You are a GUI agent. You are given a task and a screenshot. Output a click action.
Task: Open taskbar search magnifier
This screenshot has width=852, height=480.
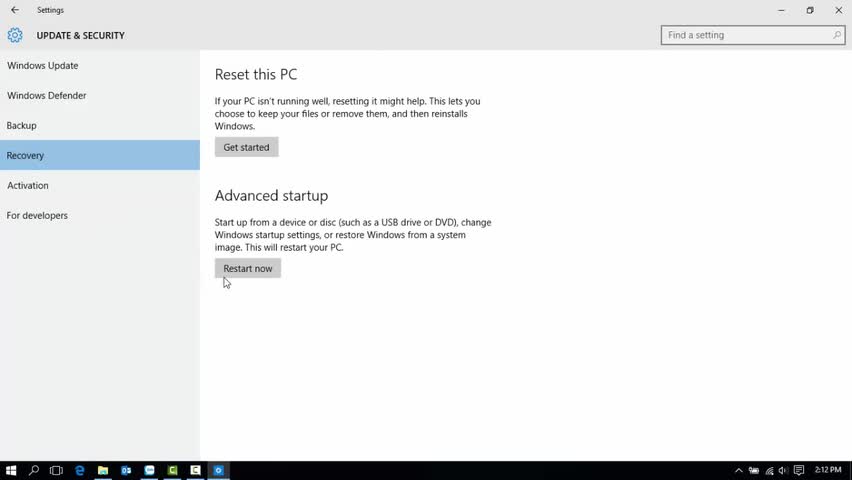coord(34,470)
